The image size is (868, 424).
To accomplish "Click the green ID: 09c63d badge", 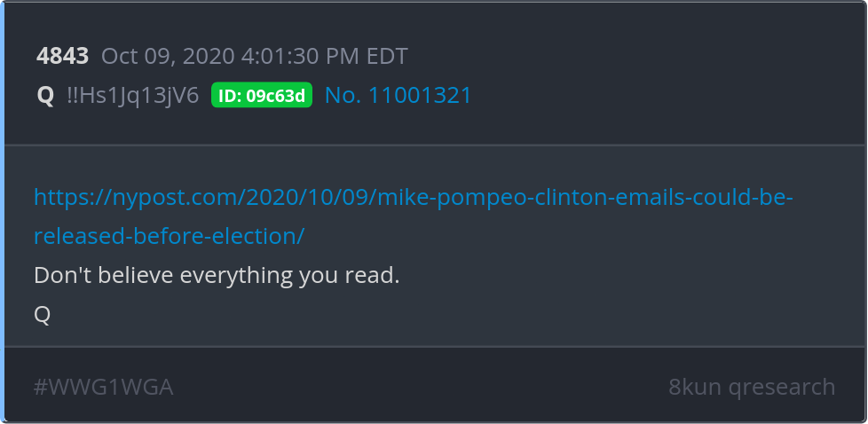I will 261,95.
